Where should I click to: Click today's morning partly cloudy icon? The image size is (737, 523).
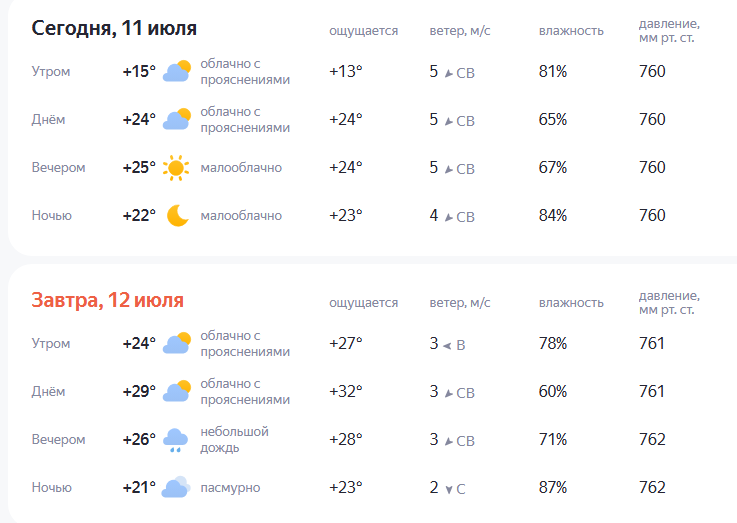click(x=177, y=72)
